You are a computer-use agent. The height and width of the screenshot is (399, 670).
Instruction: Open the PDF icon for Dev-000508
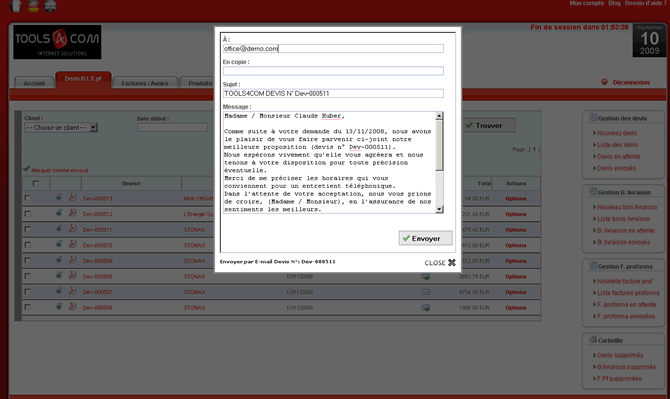[73, 276]
